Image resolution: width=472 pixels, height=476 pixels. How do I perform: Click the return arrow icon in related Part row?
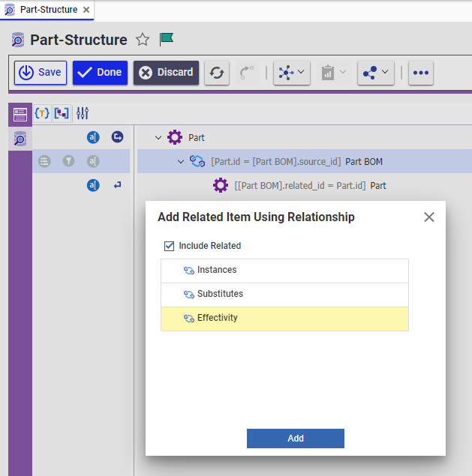point(117,185)
